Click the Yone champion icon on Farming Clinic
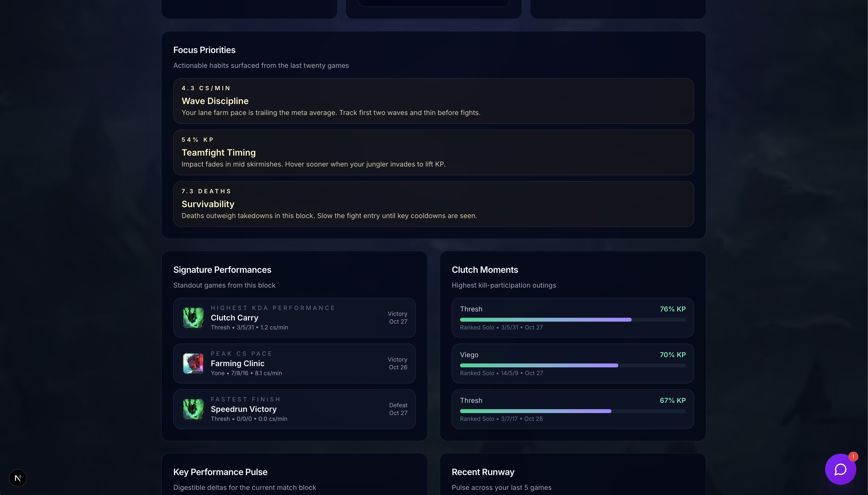 [193, 363]
